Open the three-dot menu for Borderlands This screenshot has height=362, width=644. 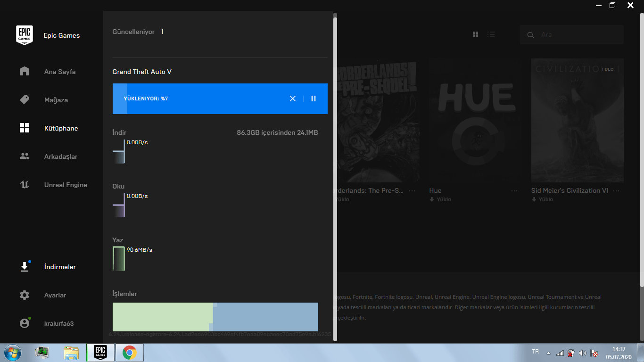coord(412,190)
